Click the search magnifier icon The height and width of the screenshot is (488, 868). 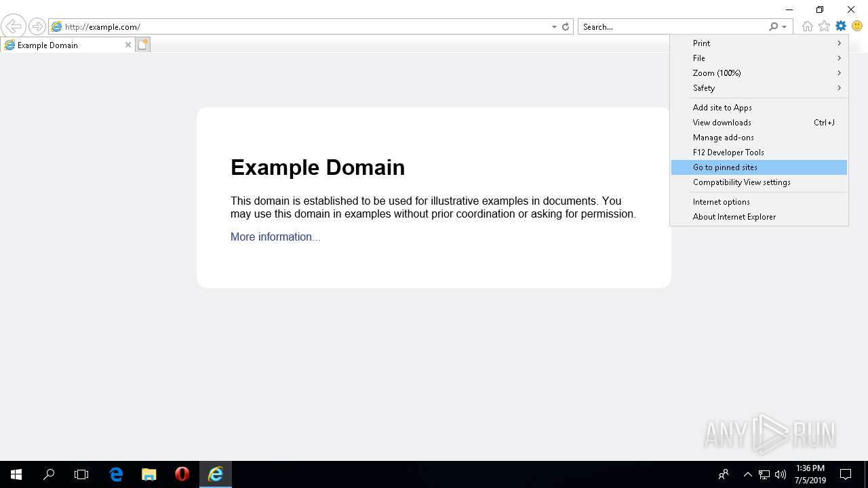[x=774, y=27]
